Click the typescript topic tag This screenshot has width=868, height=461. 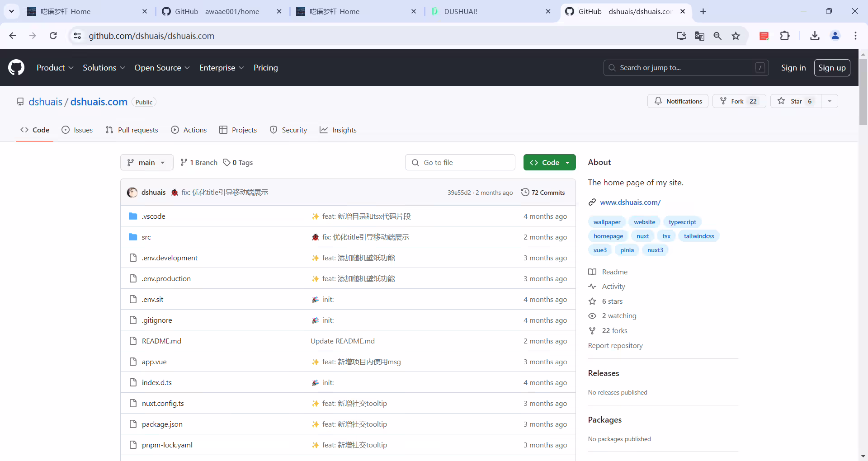[x=682, y=222]
